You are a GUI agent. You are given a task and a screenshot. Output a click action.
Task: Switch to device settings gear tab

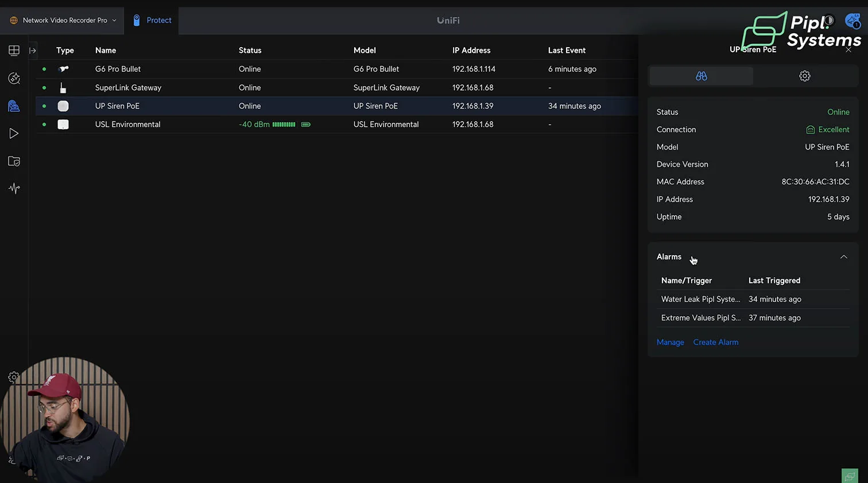click(x=805, y=76)
